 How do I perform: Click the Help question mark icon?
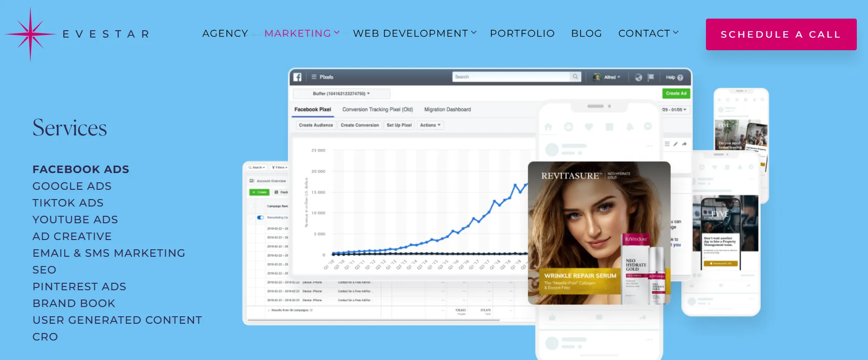coord(680,77)
